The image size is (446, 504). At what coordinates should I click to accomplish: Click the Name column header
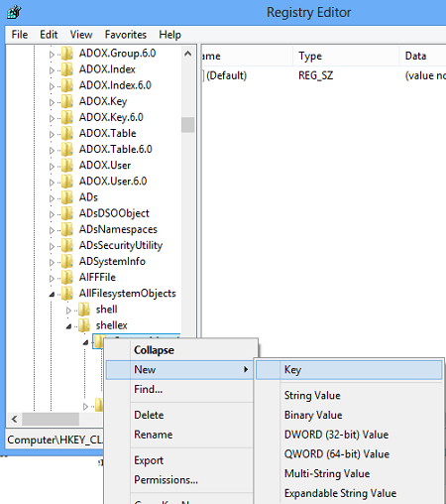tap(247, 56)
